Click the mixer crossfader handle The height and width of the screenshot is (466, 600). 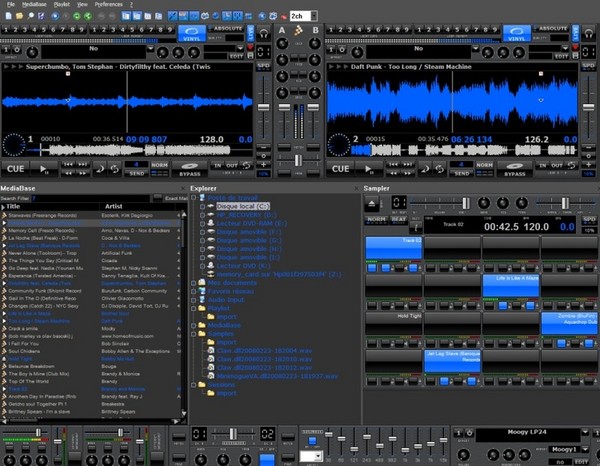point(298,160)
